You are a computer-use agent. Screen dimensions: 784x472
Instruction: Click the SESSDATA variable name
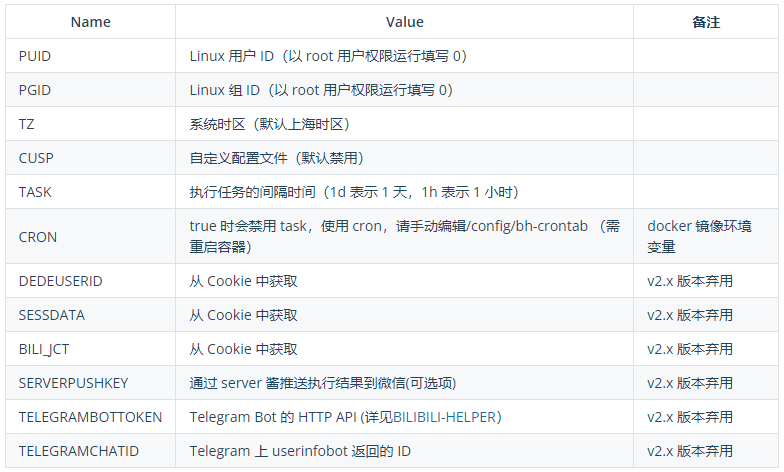(x=52, y=315)
